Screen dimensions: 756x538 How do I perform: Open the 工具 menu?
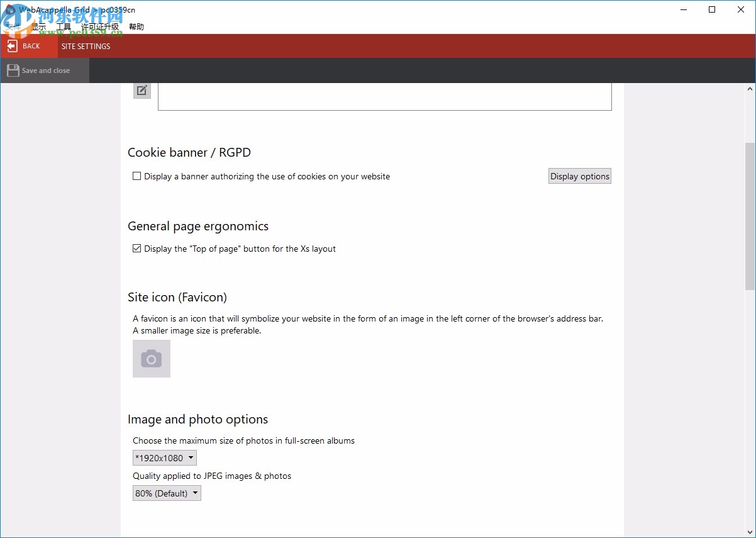point(64,27)
